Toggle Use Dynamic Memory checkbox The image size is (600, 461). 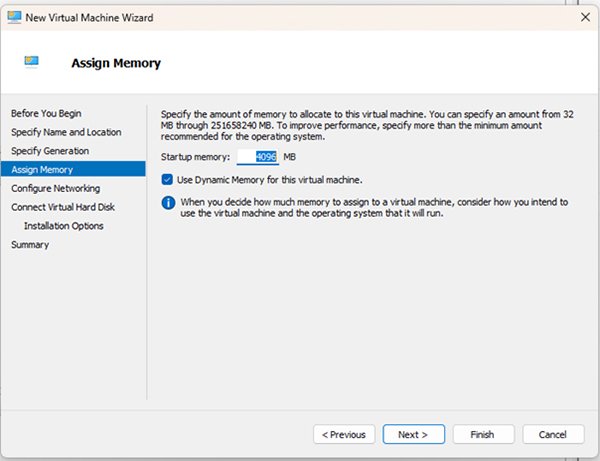(x=168, y=180)
